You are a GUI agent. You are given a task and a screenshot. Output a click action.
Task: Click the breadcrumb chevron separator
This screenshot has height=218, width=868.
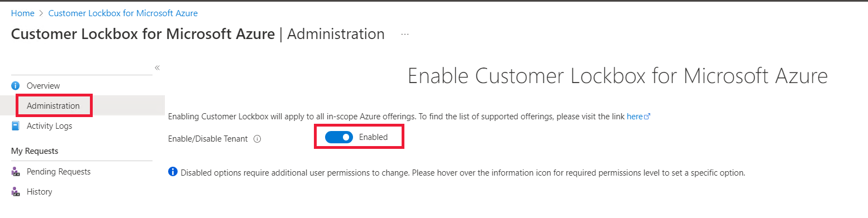[x=41, y=13]
